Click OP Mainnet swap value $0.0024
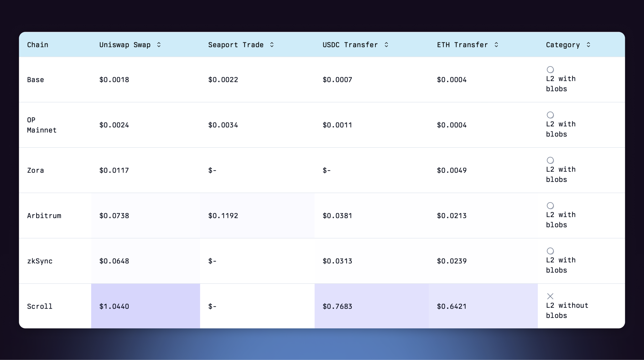 tap(114, 125)
